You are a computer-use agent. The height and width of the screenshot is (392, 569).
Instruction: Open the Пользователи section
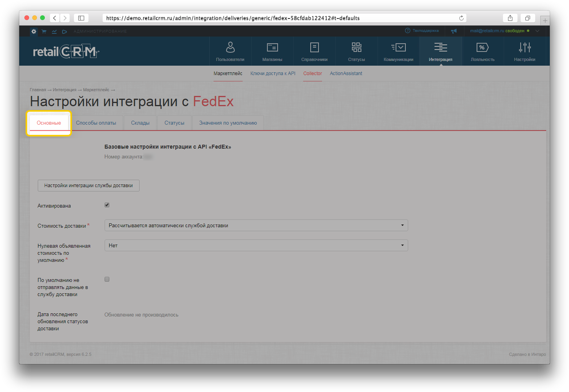[230, 51]
